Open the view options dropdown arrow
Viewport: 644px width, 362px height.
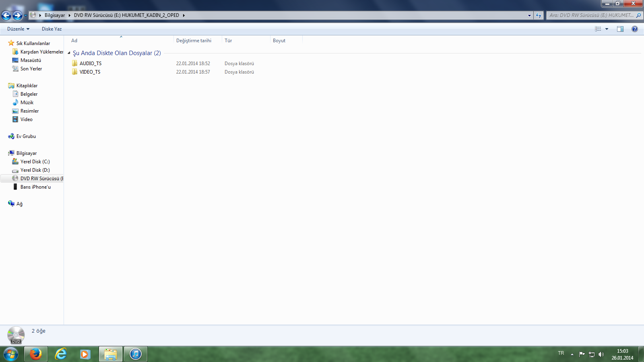[x=607, y=29]
